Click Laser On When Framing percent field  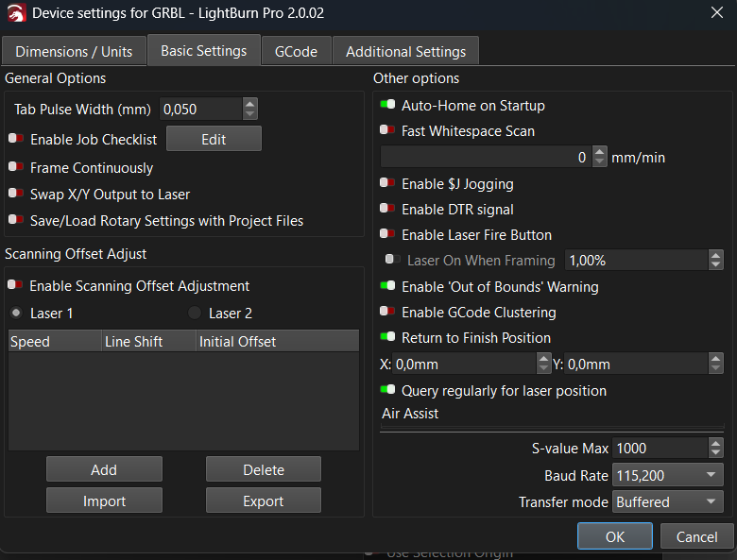[637, 260]
